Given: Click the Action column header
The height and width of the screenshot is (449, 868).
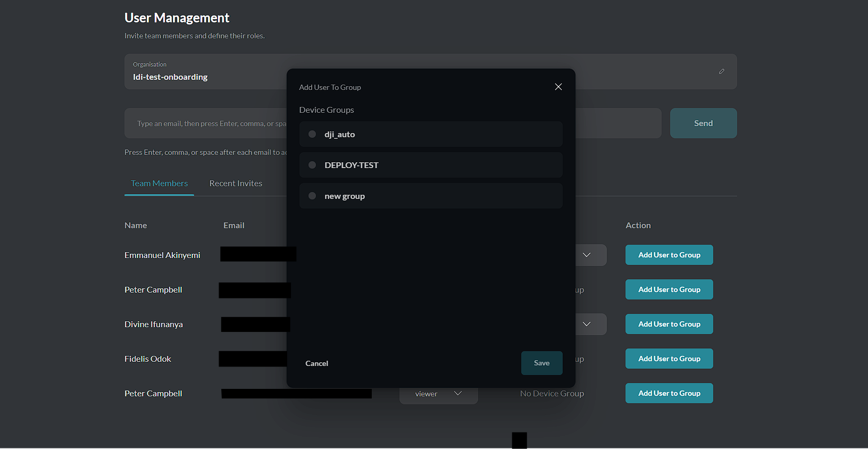Looking at the screenshot, I should [638, 226].
